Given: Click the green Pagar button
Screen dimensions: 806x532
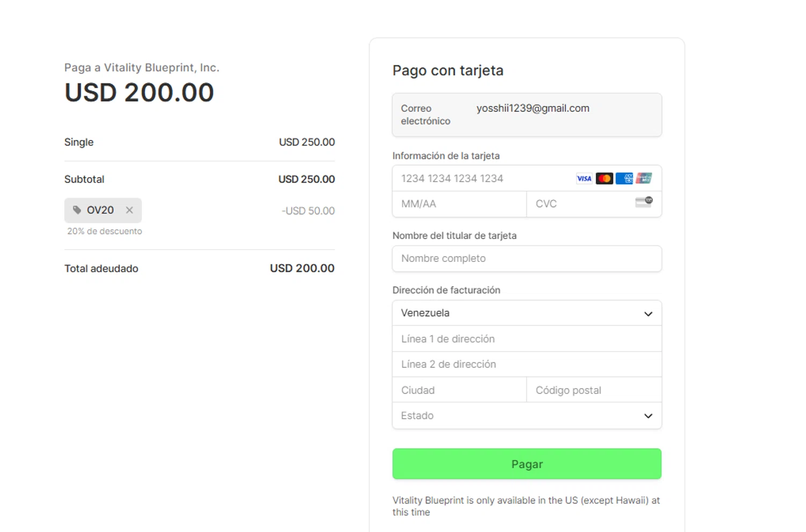Looking at the screenshot, I should 527,464.
